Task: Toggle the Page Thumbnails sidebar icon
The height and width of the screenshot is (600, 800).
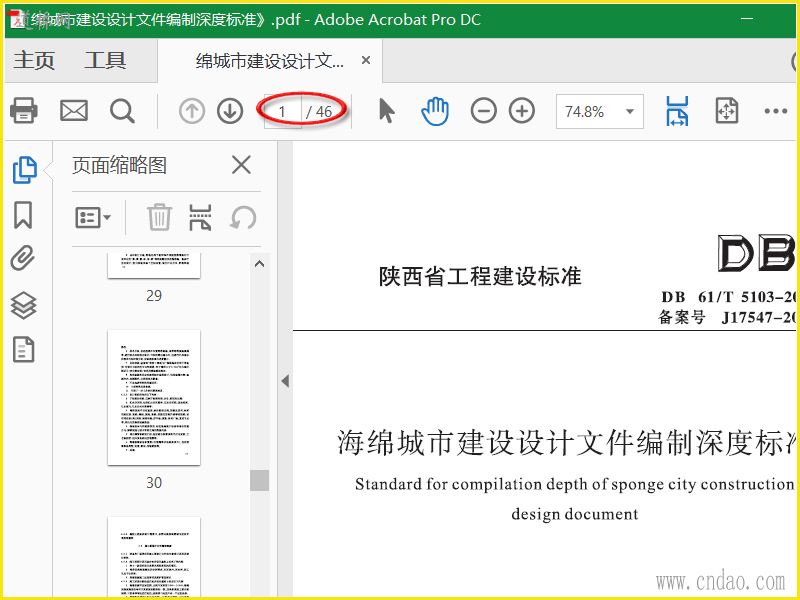Action: [x=24, y=169]
